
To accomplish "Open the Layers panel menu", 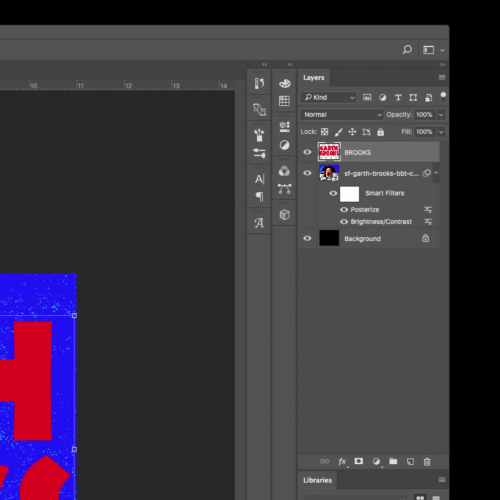I will coord(442,77).
